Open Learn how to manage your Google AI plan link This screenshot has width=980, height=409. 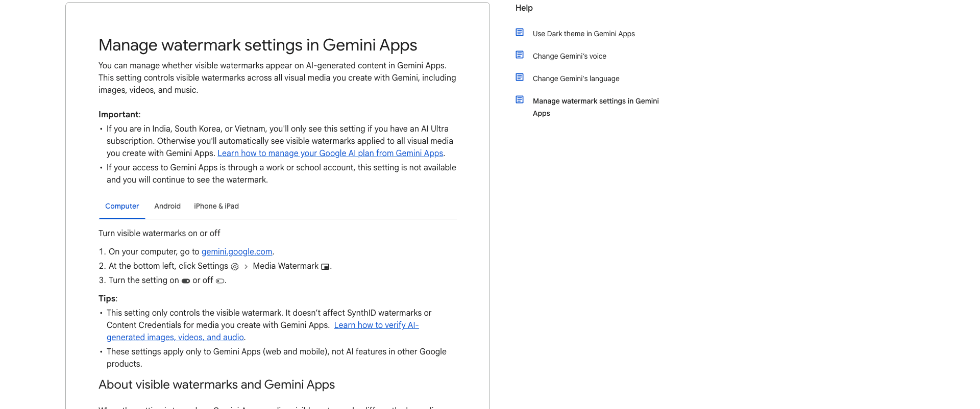[330, 153]
